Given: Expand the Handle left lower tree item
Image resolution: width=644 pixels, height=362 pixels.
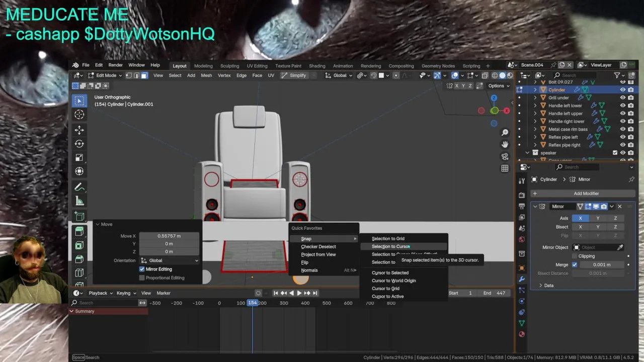Looking at the screenshot, I should 535,106.
